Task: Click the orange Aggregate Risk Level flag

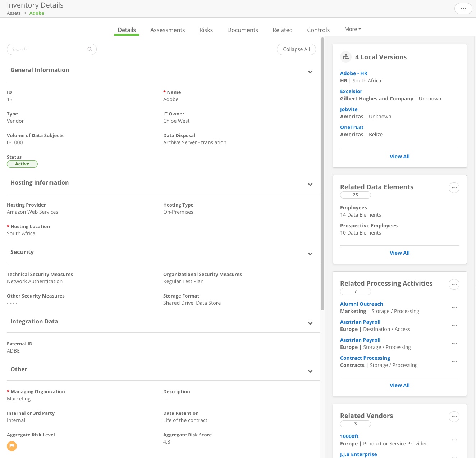Action: tap(12, 446)
